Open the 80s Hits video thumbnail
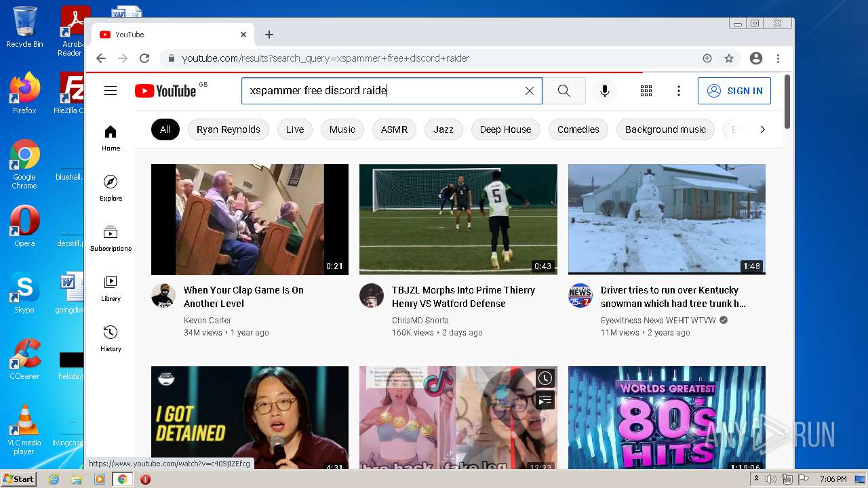 (667, 418)
